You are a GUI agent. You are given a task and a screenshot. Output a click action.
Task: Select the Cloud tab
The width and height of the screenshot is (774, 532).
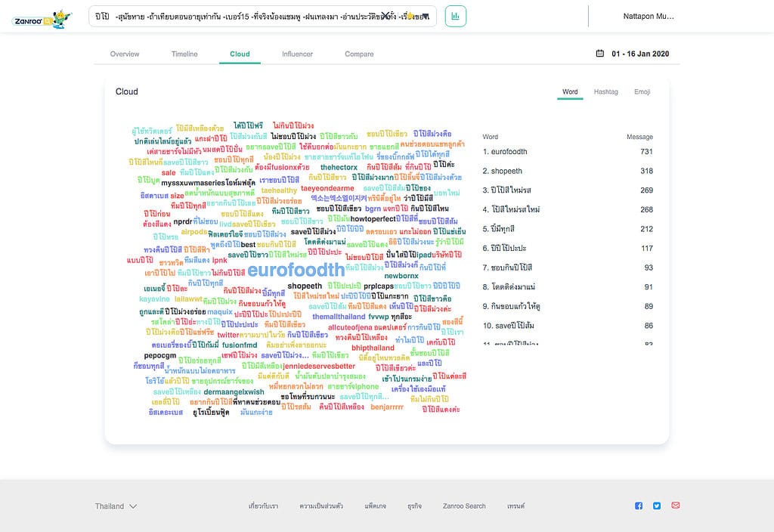tap(240, 54)
